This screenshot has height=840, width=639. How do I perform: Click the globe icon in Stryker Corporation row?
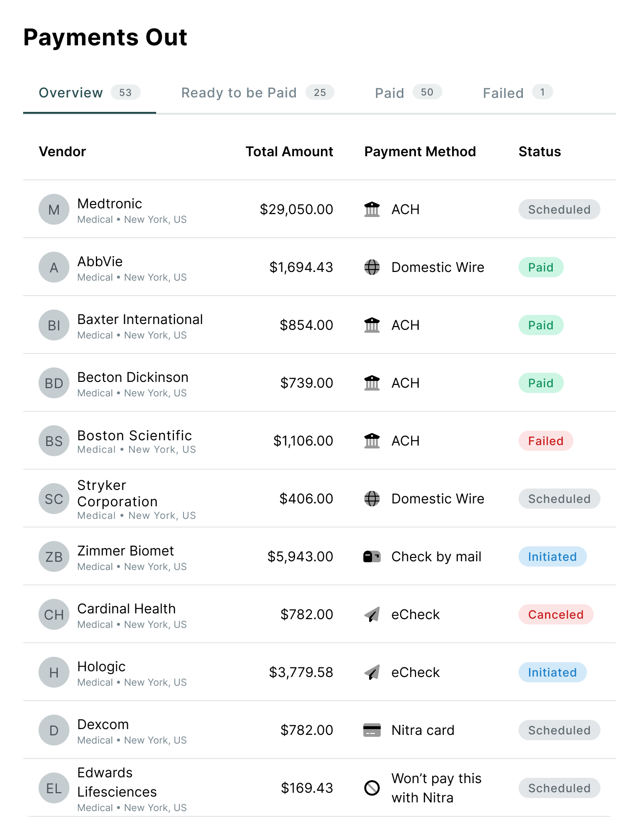click(x=372, y=499)
